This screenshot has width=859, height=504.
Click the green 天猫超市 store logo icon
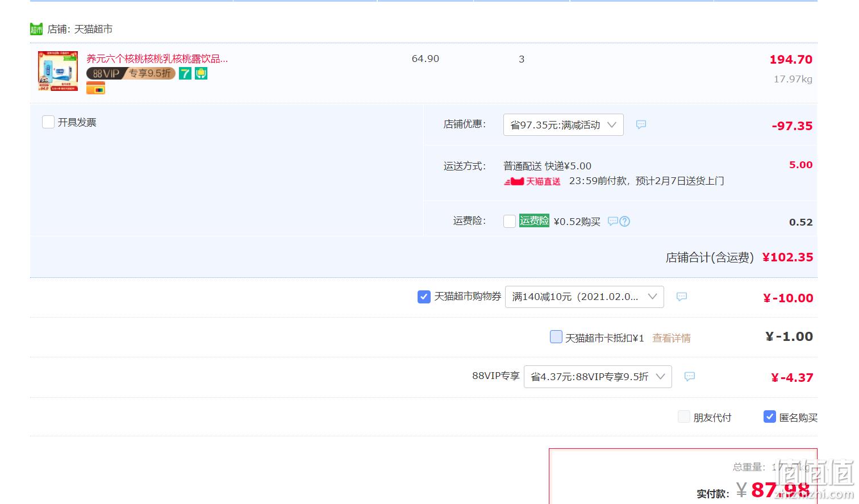click(x=36, y=29)
